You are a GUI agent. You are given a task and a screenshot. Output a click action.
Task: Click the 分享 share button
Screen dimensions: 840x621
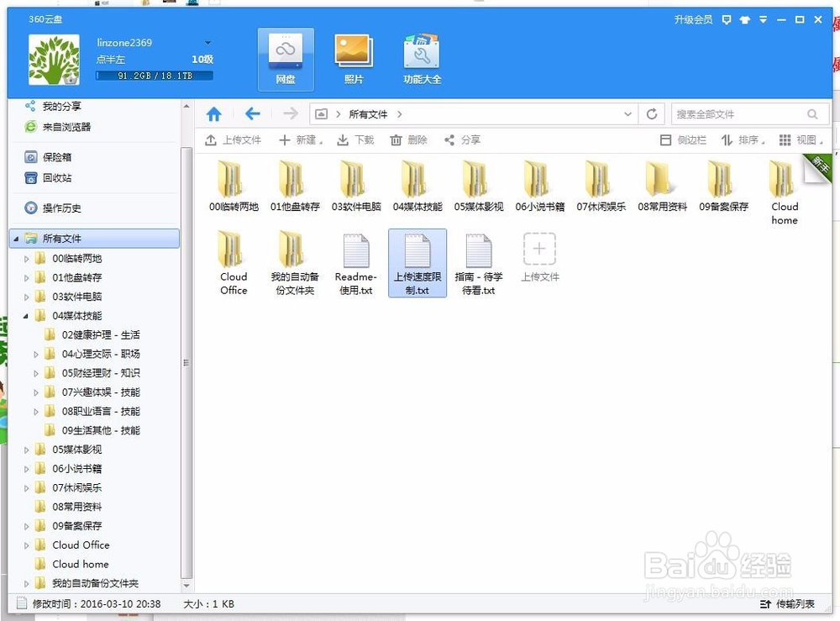click(462, 139)
